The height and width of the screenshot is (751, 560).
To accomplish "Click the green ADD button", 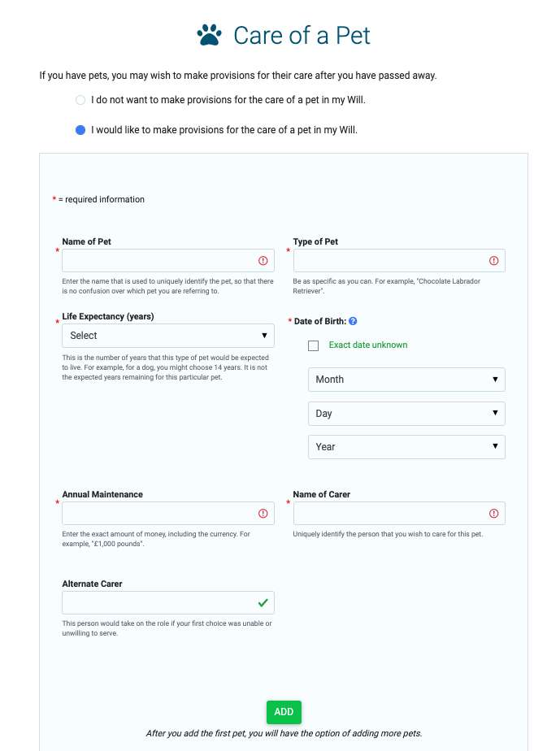I will [284, 712].
